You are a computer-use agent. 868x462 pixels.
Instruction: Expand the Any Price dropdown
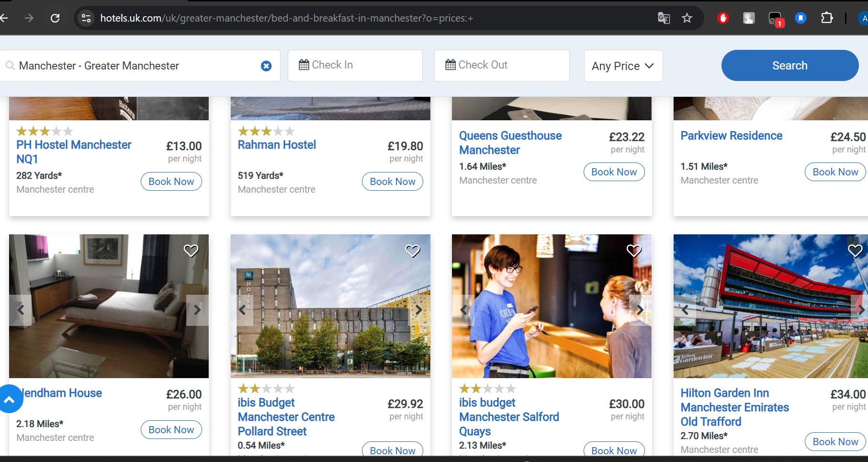pos(623,66)
